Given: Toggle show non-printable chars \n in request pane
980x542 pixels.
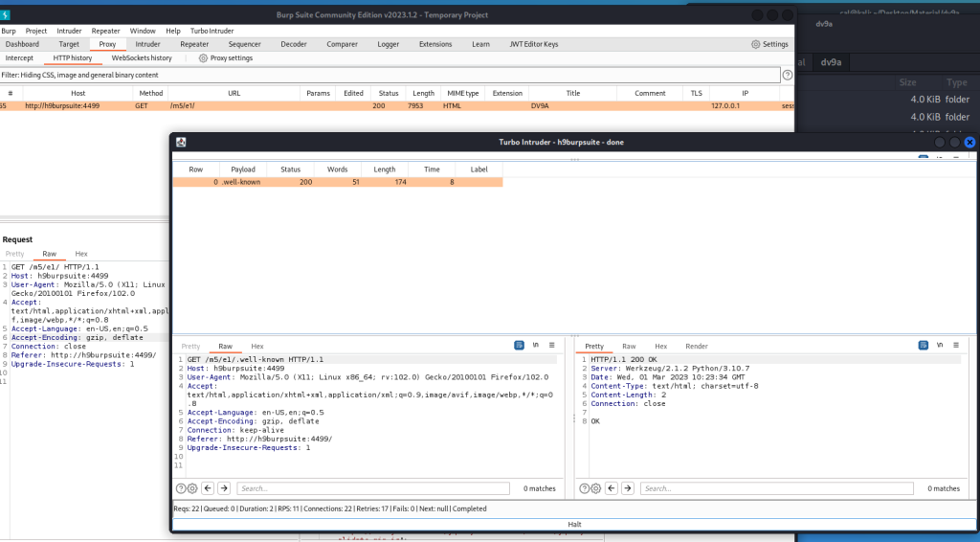Looking at the screenshot, I should click(536, 345).
